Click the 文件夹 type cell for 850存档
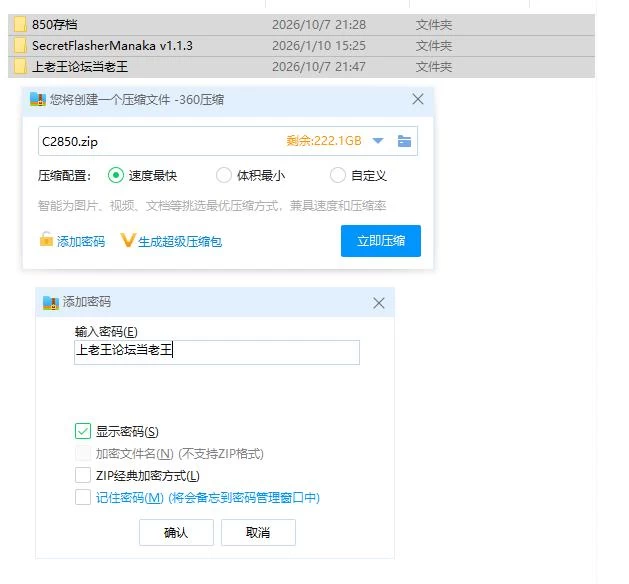The height and width of the screenshot is (584, 629). click(434, 25)
